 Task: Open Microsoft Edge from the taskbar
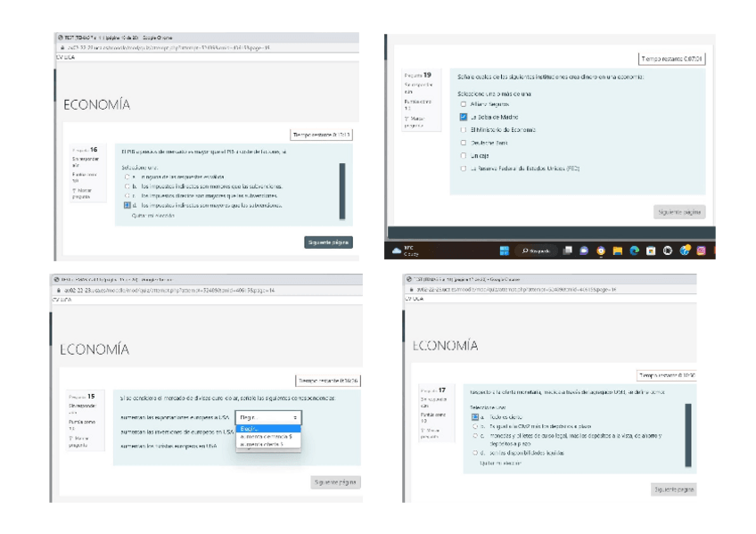point(634,251)
